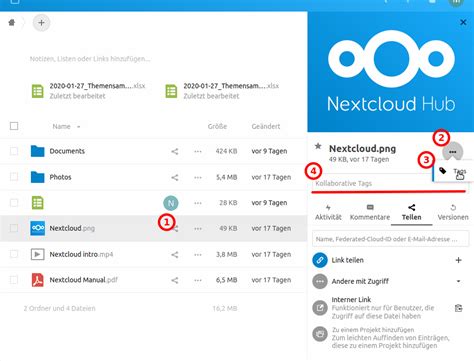Viewport: 474px width, 361px height.
Task: Tick the Nextcloud intro.mp4 checkbox
Action: pyautogui.click(x=14, y=254)
